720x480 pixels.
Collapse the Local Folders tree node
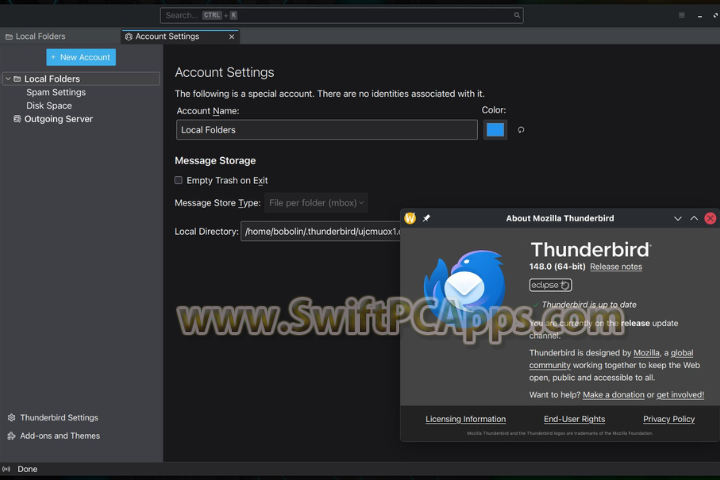tap(8, 79)
